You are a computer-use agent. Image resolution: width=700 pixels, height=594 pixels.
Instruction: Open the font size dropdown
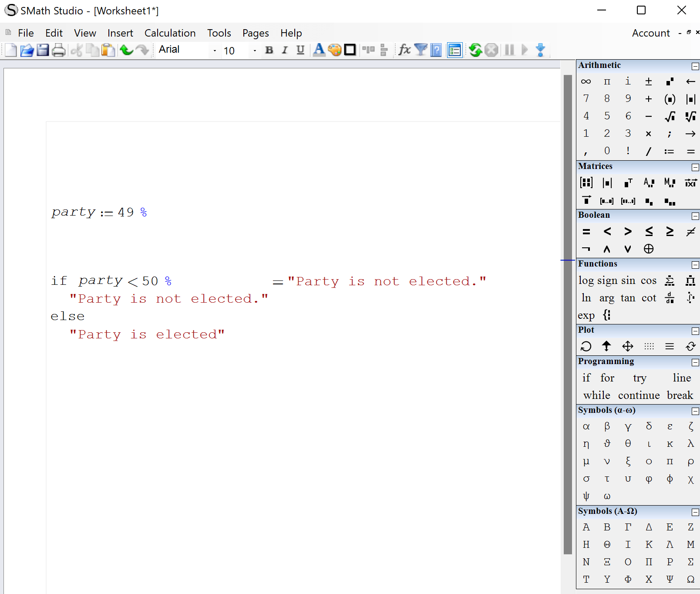[x=254, y=51]
